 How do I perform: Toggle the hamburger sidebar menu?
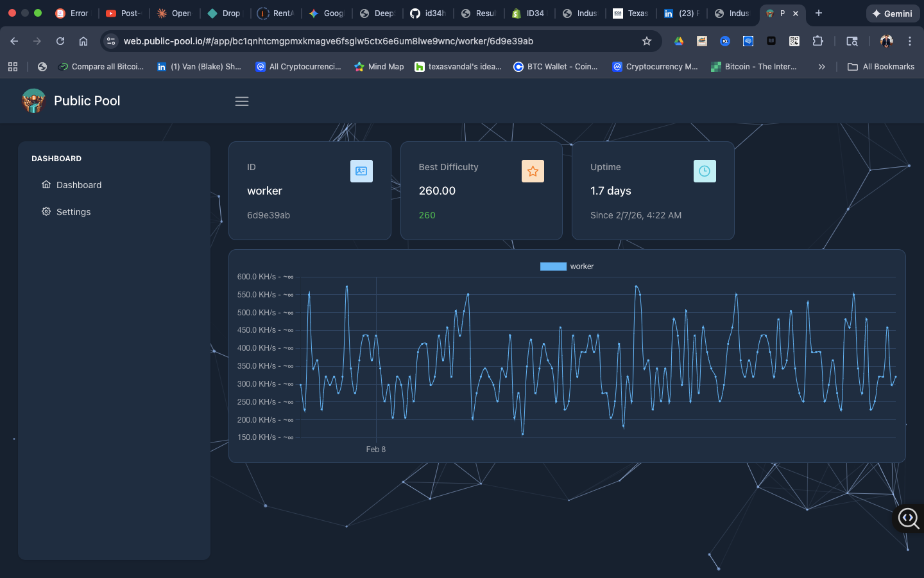point(241,101)
